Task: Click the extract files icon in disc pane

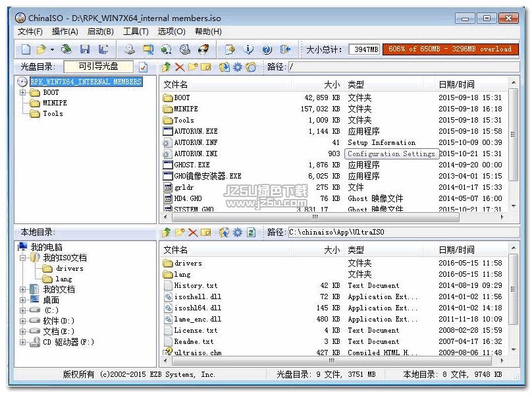Action: (224, 67)
